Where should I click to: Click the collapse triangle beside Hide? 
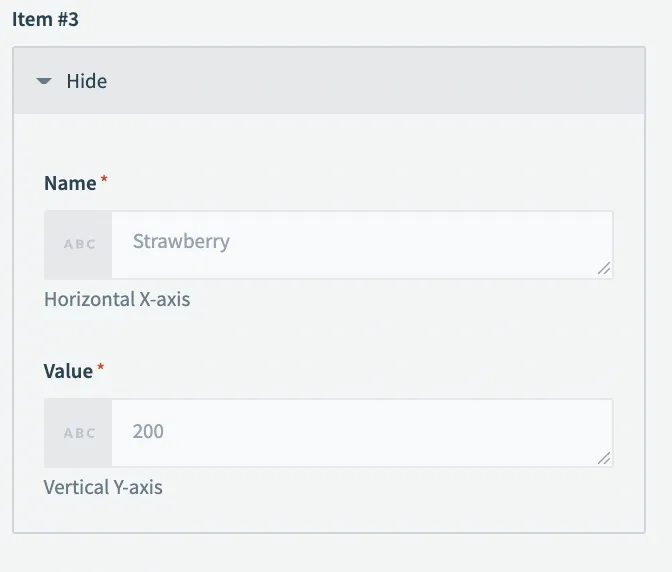pos(43,81)
